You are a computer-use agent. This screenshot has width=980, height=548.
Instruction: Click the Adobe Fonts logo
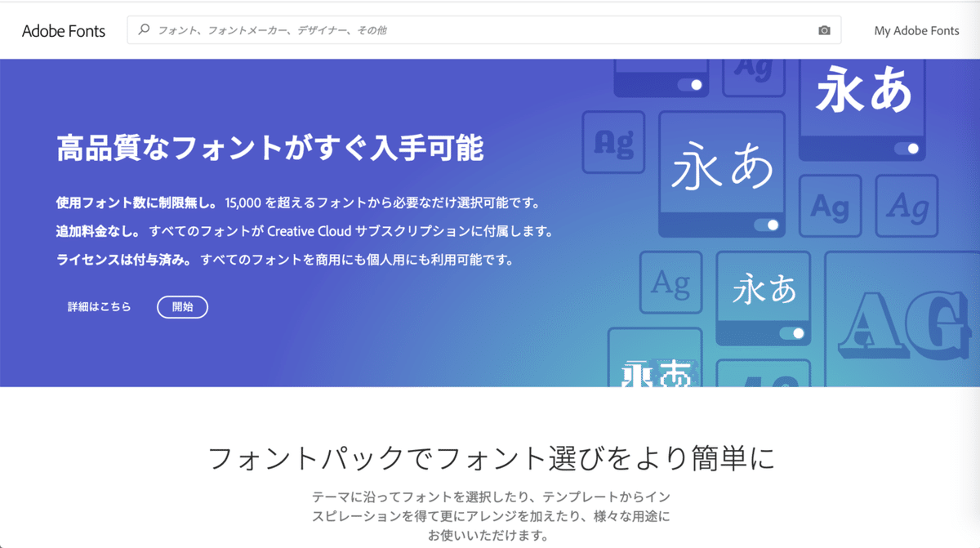(64, 31)
